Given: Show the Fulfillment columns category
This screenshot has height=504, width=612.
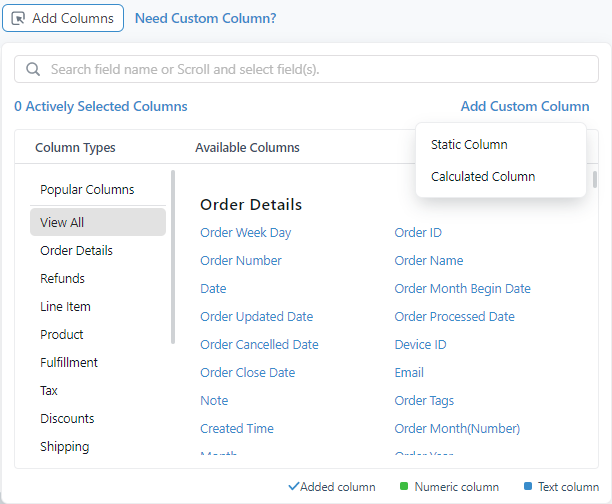Looking at the screenshot, I should (69, 362).
